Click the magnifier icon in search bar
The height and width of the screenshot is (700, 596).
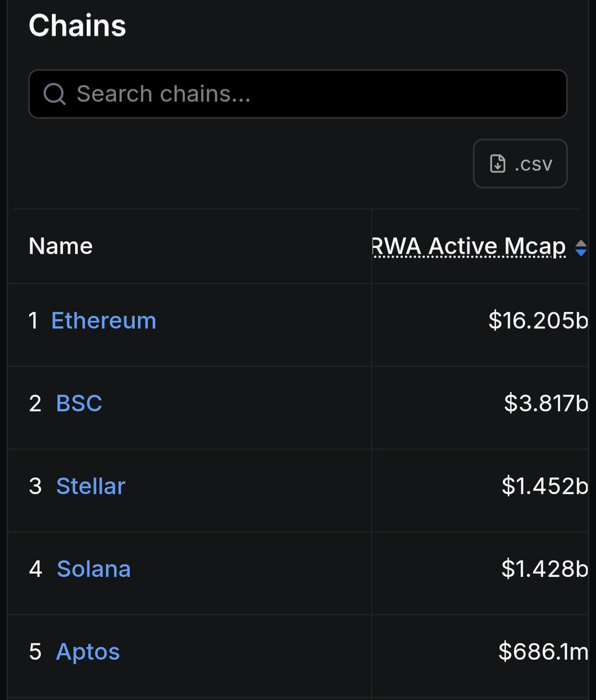tap(54, 93)
